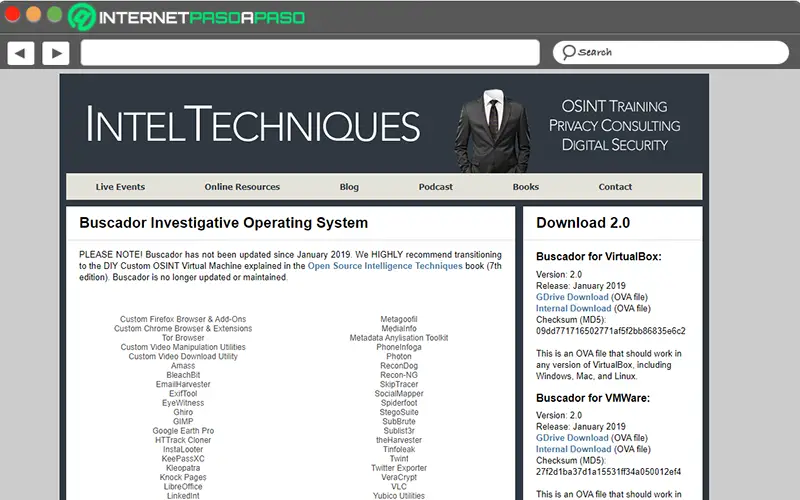This screenshot has width=800, height=500.
Task: Open the Online Resources menu
Action: pyautogui.click(x=242, y=187)
